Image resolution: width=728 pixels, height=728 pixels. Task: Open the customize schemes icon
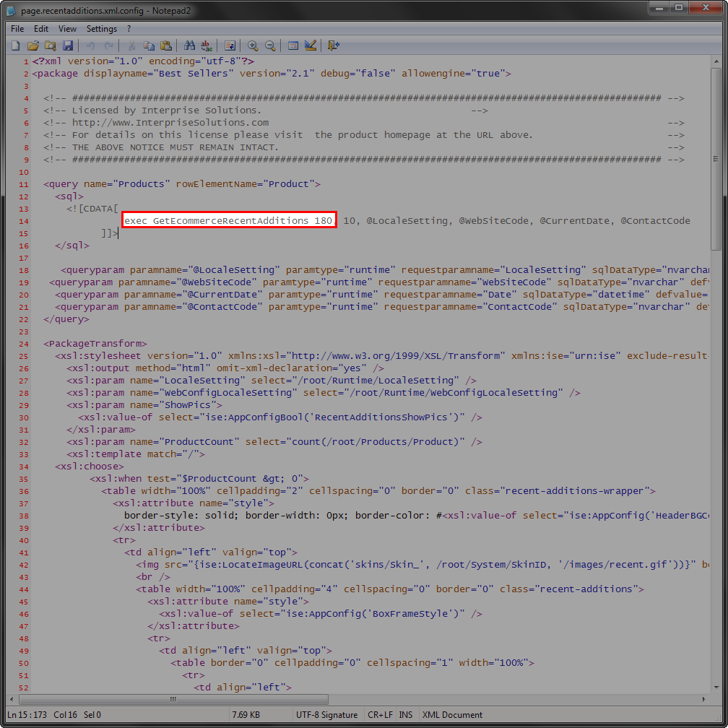[311, 45]
